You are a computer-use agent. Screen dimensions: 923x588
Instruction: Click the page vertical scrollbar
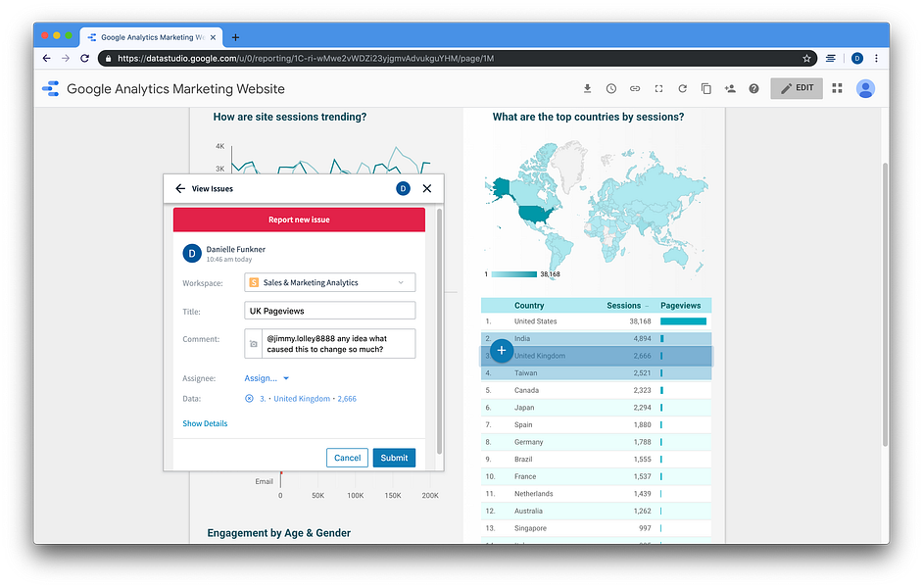[885, 305]
